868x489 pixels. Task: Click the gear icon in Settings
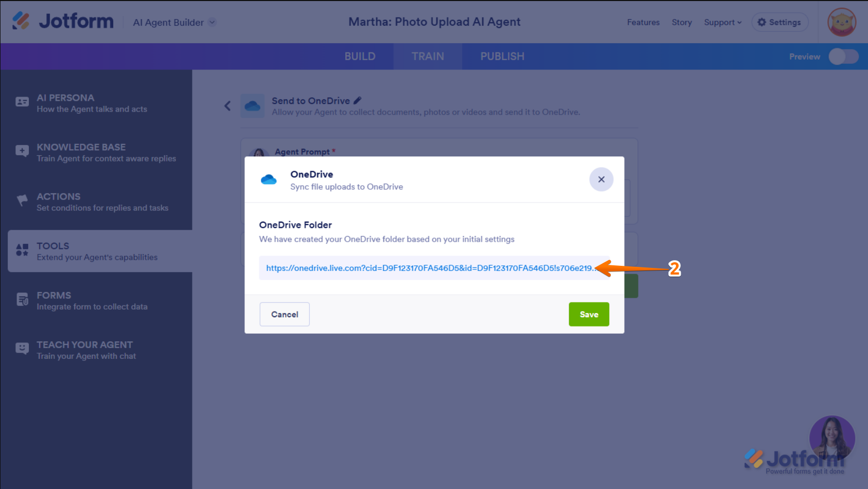762,22
